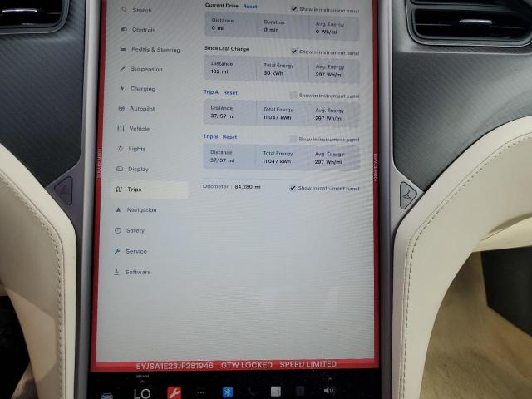Toggle Since Last Charge show in instrument panel
The image size is (532, 399).
(x=293, y=52)
